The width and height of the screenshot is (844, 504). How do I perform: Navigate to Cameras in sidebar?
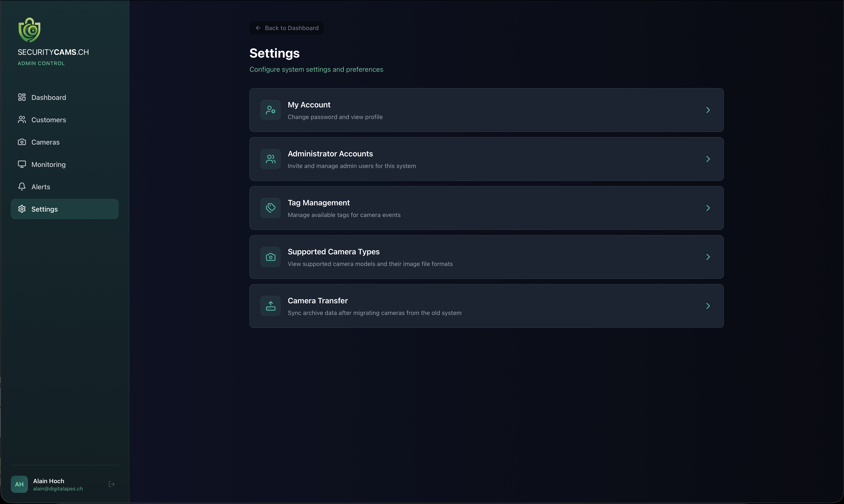click(45, 142)
